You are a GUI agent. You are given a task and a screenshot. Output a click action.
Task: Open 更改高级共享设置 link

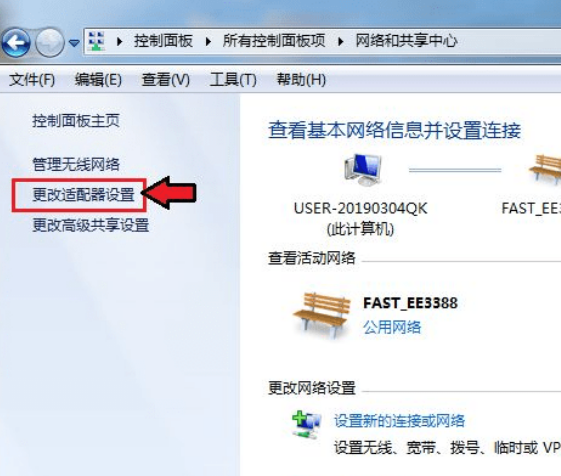pyautogui.click(x=91, y=225)
